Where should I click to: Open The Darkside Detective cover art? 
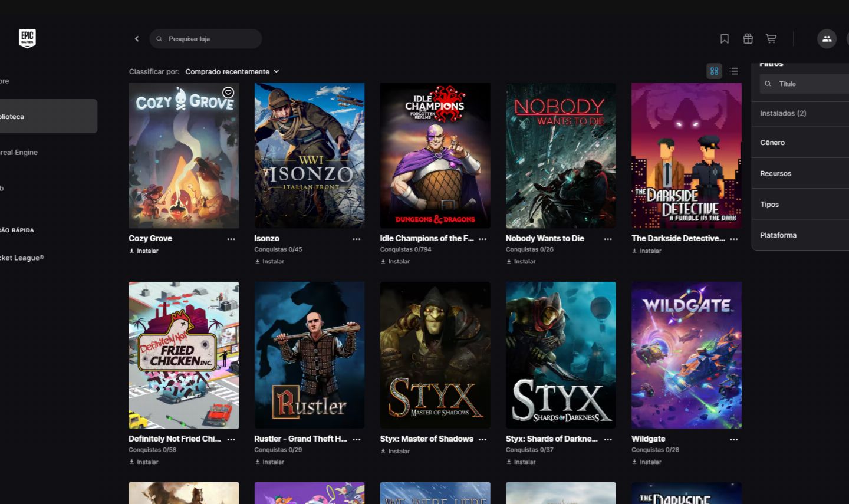point(687,156)
